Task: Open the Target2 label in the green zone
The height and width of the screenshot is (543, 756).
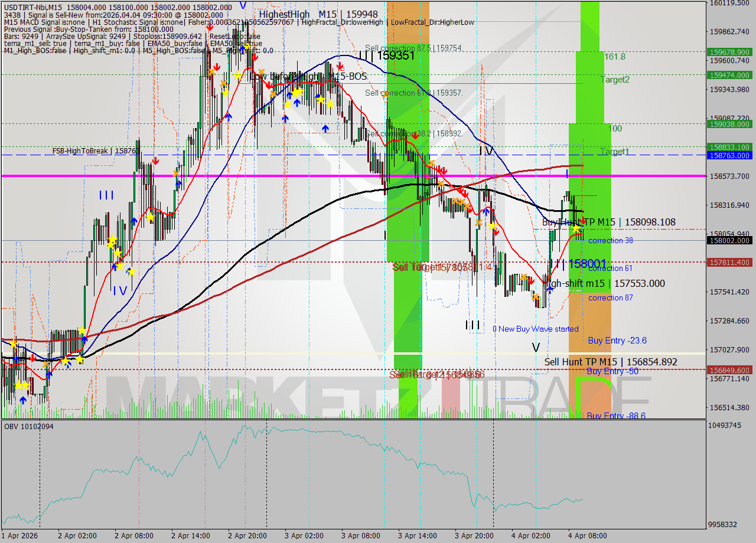Action: 615,80
